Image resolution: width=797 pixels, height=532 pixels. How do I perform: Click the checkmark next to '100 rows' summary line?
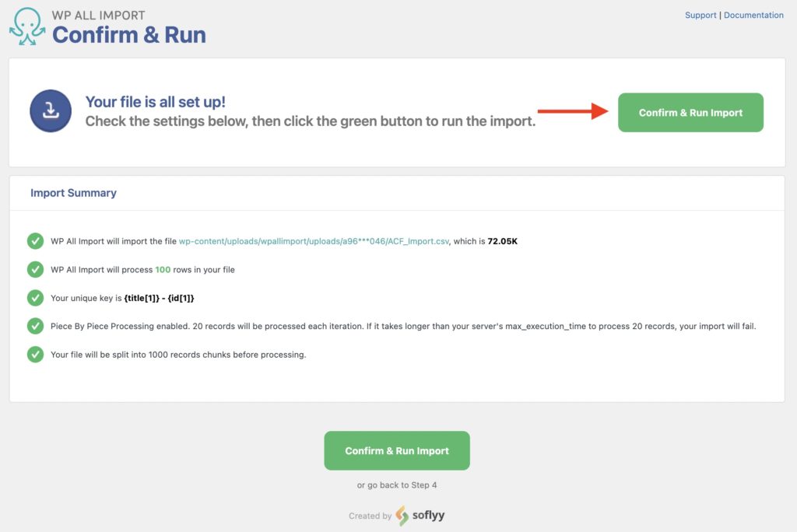pos(35,270)
